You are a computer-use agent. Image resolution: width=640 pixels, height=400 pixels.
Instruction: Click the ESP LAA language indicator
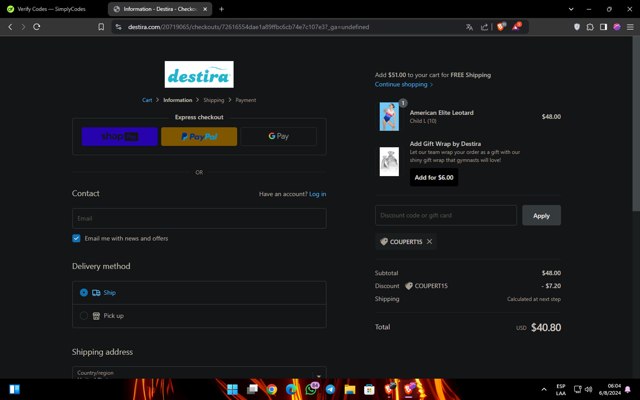point(561,389)
